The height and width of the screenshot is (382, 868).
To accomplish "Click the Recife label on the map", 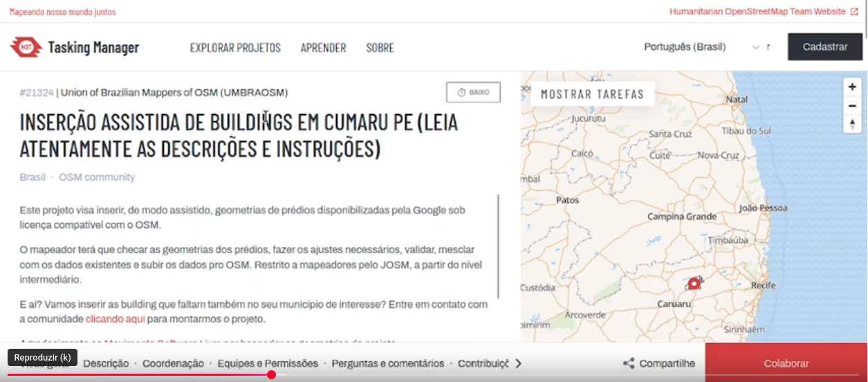I will point(764,285).
